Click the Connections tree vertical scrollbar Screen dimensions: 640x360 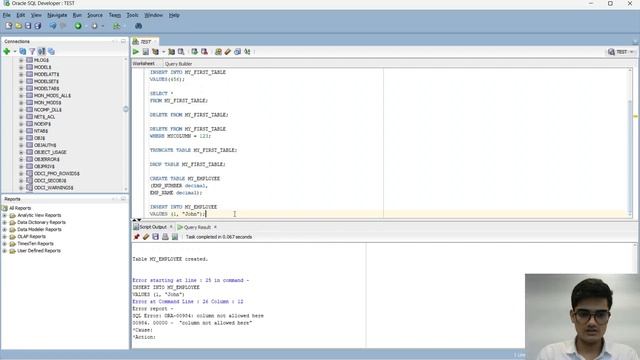tap(126, 124)
